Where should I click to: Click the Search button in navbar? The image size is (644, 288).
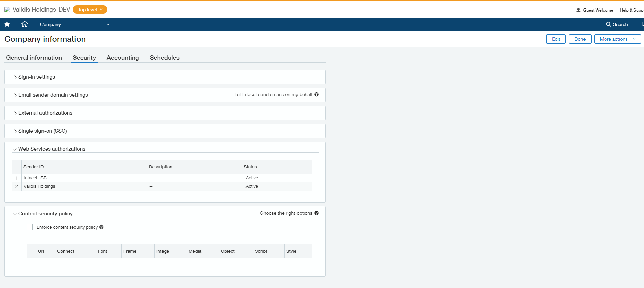click(x=617, y=24)
